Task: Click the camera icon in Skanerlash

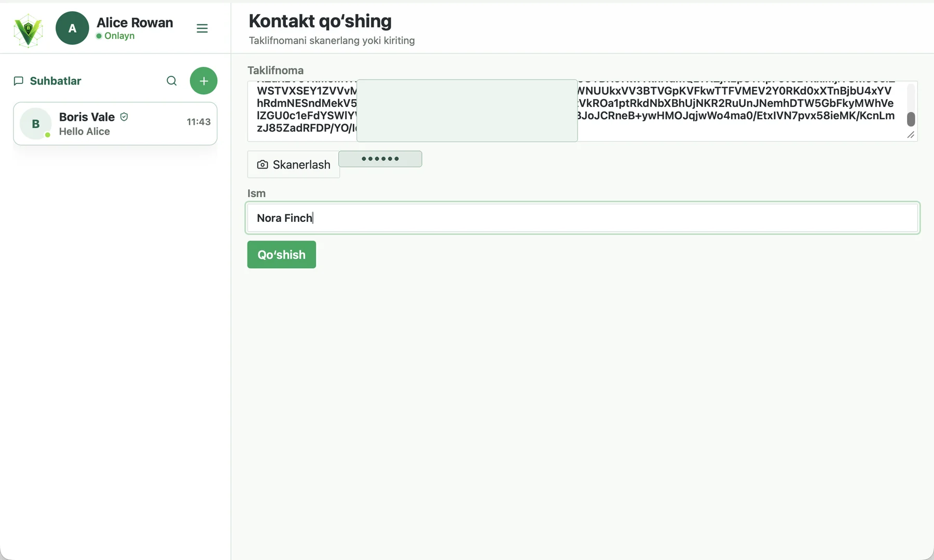Action: (263, 164)
